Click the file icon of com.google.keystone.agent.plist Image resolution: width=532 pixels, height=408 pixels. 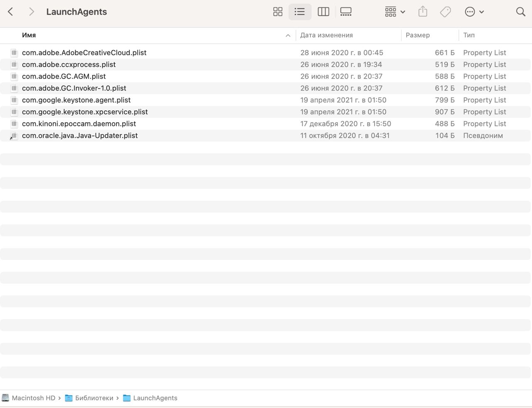tap(14, 100)
